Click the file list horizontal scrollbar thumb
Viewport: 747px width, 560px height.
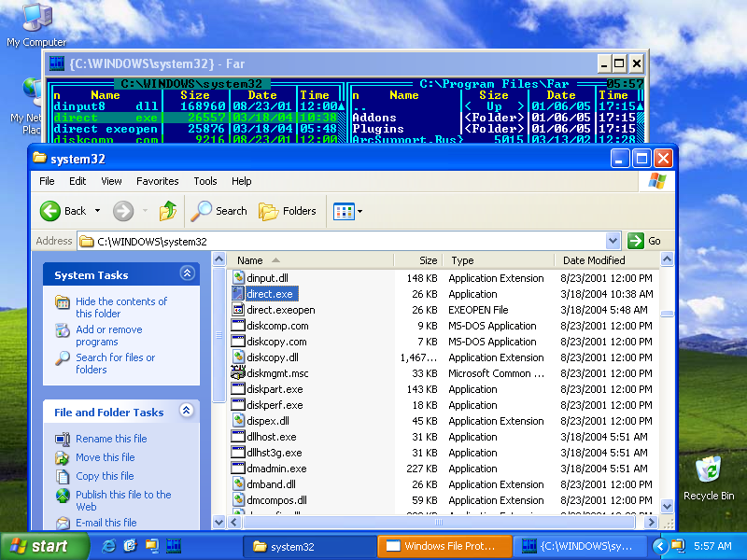point(438,523)
